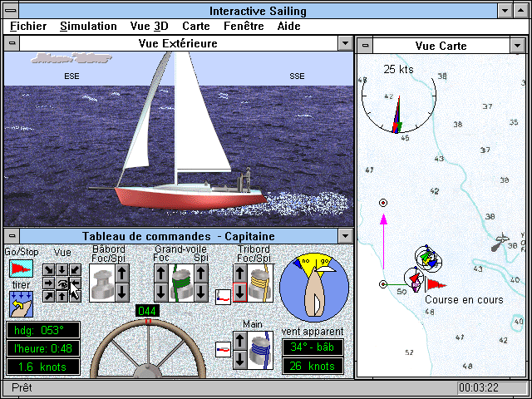The height and width of the screenshot is (399, 532).
Task: Click the green-rope Grand-voile winch
Action: click(181, 283)
